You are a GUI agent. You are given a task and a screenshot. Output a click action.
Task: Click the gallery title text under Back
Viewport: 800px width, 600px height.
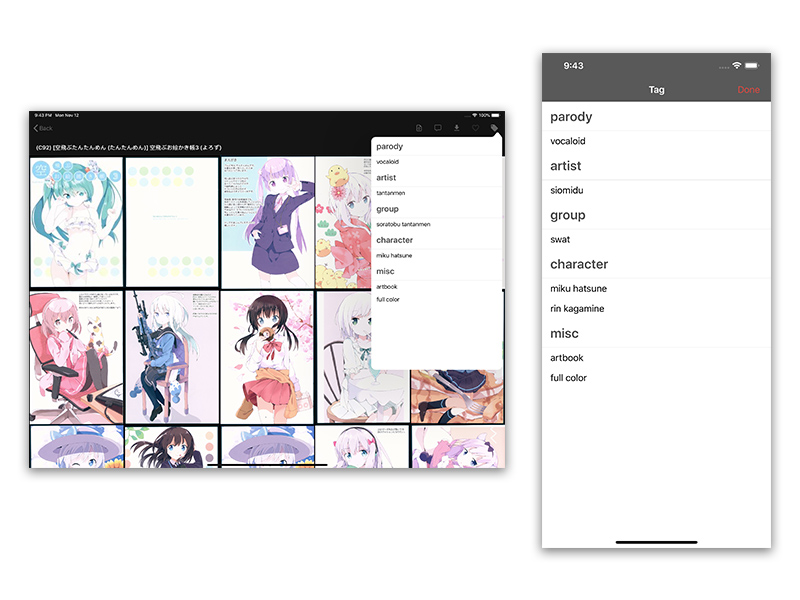click(129, 147)
